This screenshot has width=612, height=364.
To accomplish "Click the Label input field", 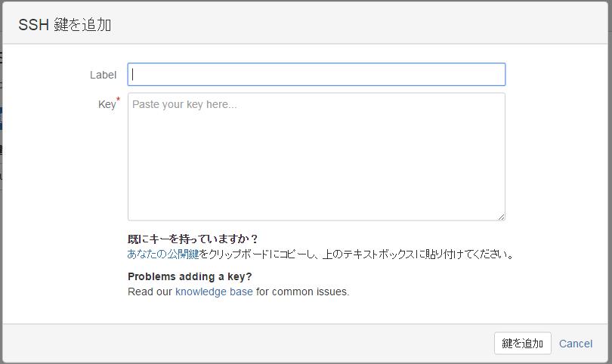I will click(x=317, y=75).
